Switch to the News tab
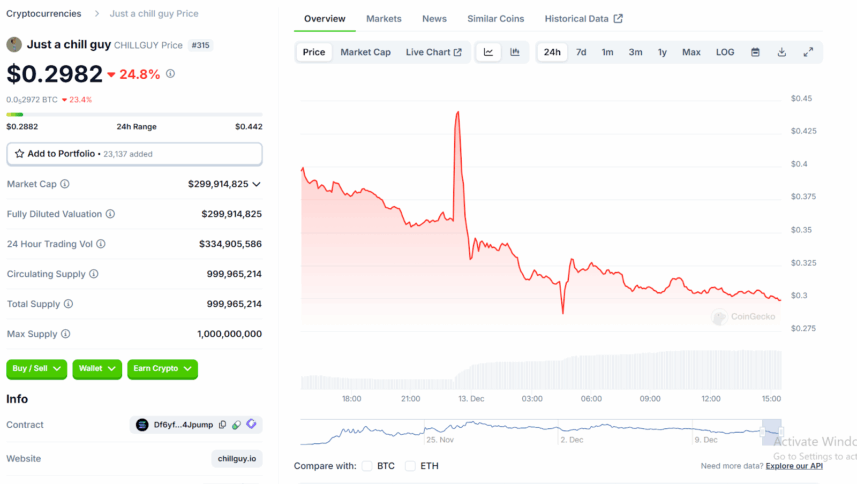The height and width of the screenshot is (484, 857). pyautogui.click(x=434, y=19)
